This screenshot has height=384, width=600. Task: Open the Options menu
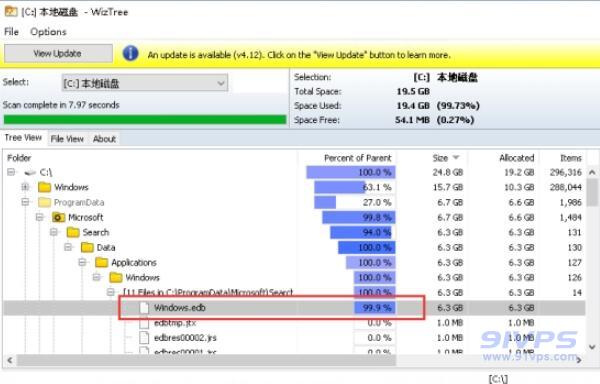pyautogui.click(x=48, y=32)
